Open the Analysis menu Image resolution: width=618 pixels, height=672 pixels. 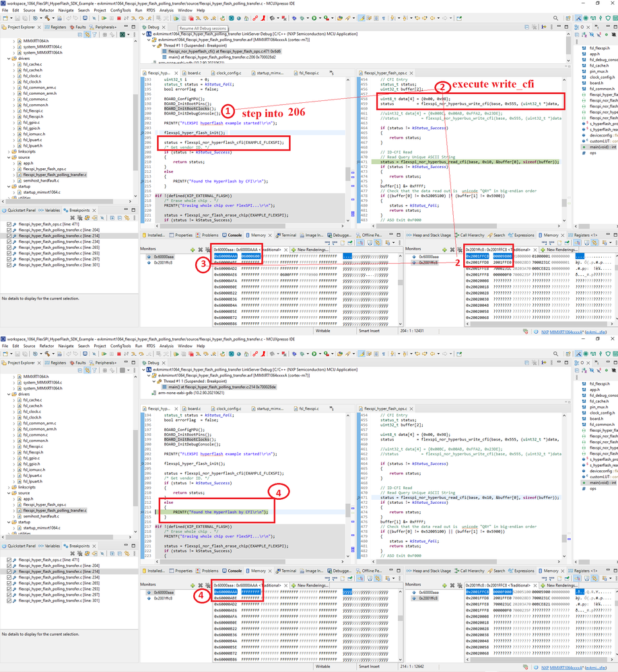[167, 9]
